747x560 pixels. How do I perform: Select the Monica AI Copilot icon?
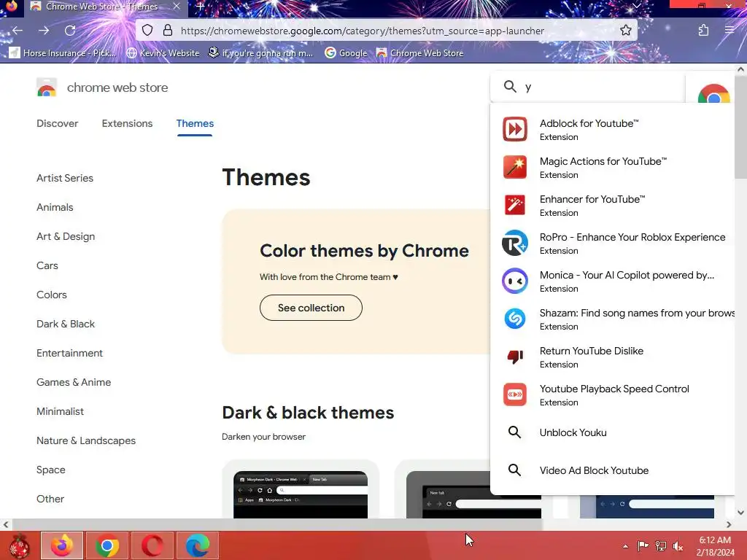515,281
